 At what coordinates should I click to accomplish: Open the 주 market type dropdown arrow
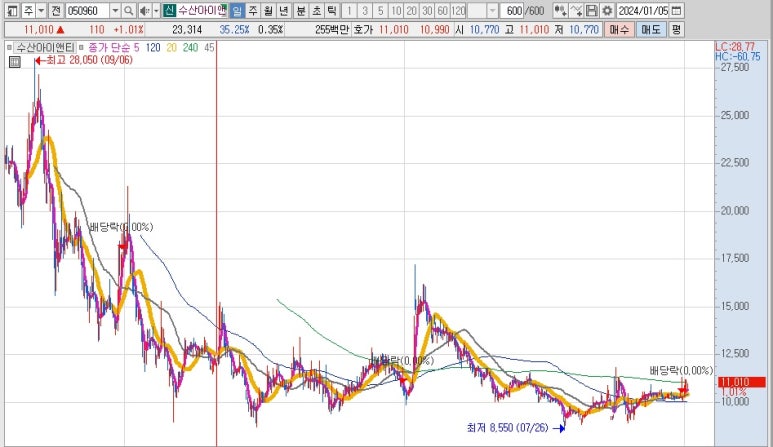click(x=41, y=10)
